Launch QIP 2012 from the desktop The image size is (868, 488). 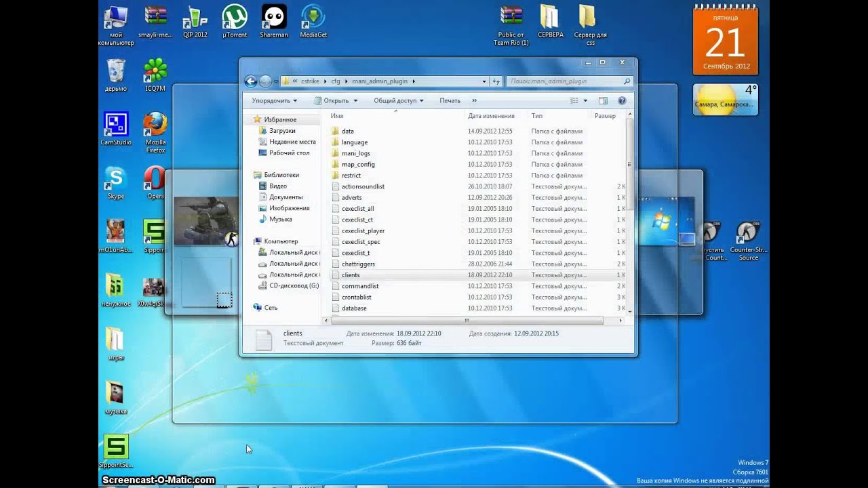[195, 22]
